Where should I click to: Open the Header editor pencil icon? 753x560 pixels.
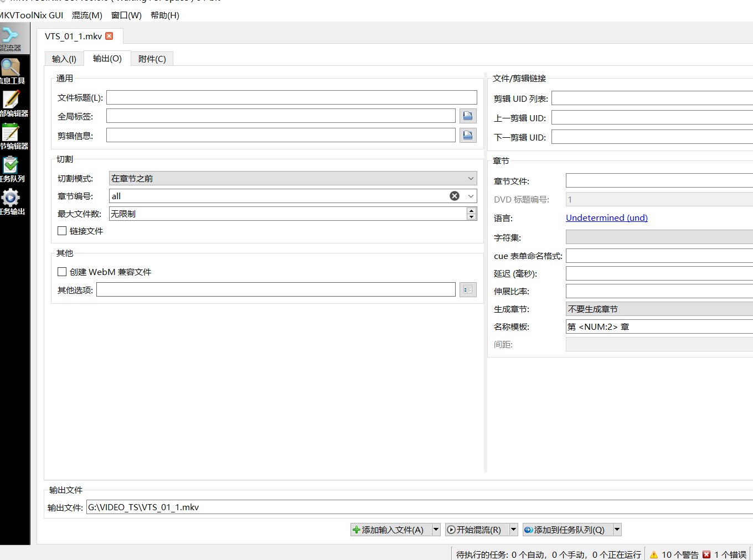pos(11,100)
